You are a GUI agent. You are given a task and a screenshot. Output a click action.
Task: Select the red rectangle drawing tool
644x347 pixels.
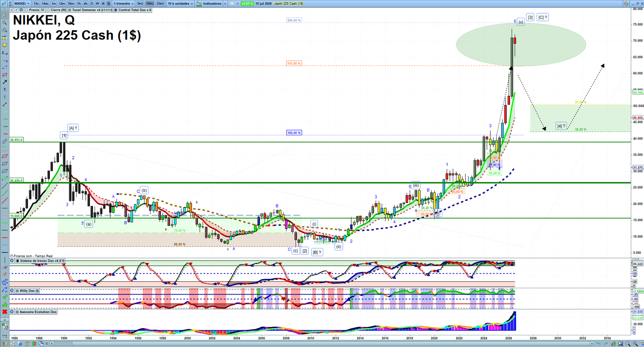pyautogui.click(x=4, y=75)
